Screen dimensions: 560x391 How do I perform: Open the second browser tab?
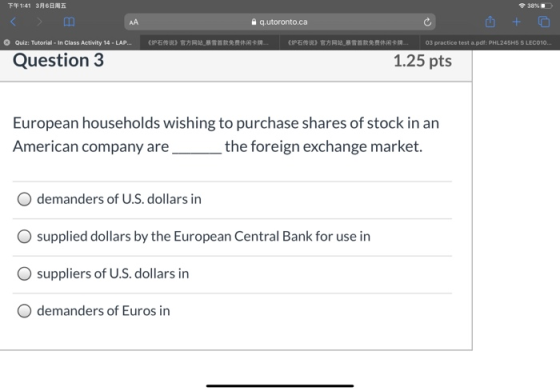click(x=210, y=42)
